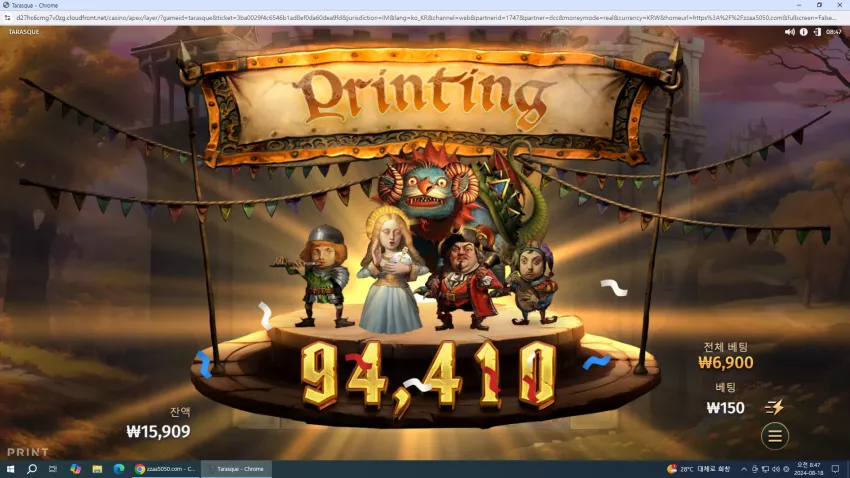This screenshot has width=850, height=478.
Task: Click the TARASQUE game title label
Action: coord(24,32)
